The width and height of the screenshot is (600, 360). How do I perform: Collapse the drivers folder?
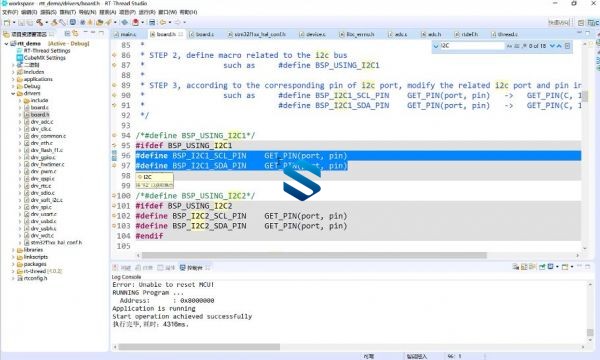(13, 93)
